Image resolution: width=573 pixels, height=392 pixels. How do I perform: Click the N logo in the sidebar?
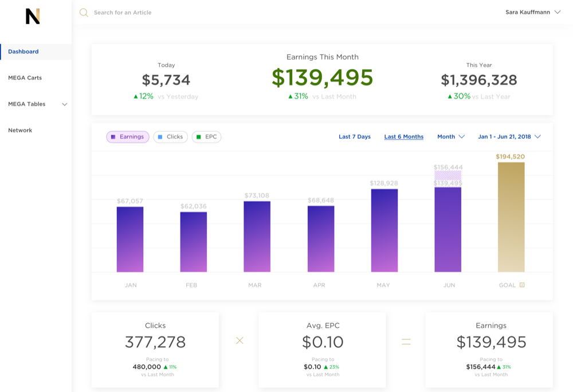[x=33, y=16]
